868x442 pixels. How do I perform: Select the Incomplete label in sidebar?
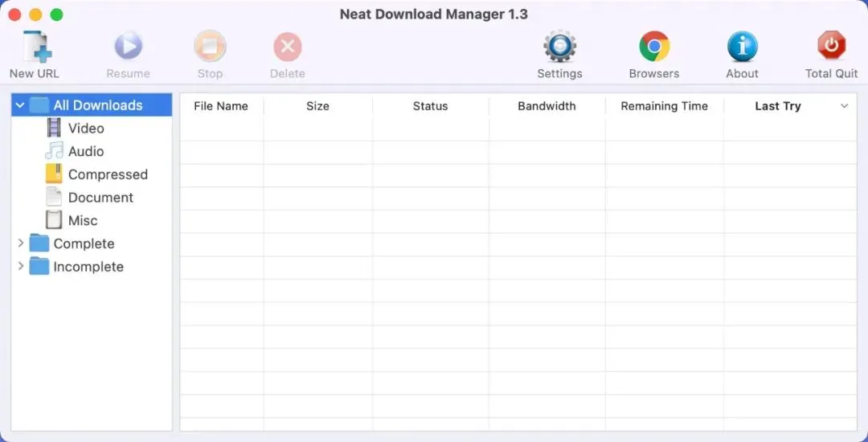coord(88,267)
